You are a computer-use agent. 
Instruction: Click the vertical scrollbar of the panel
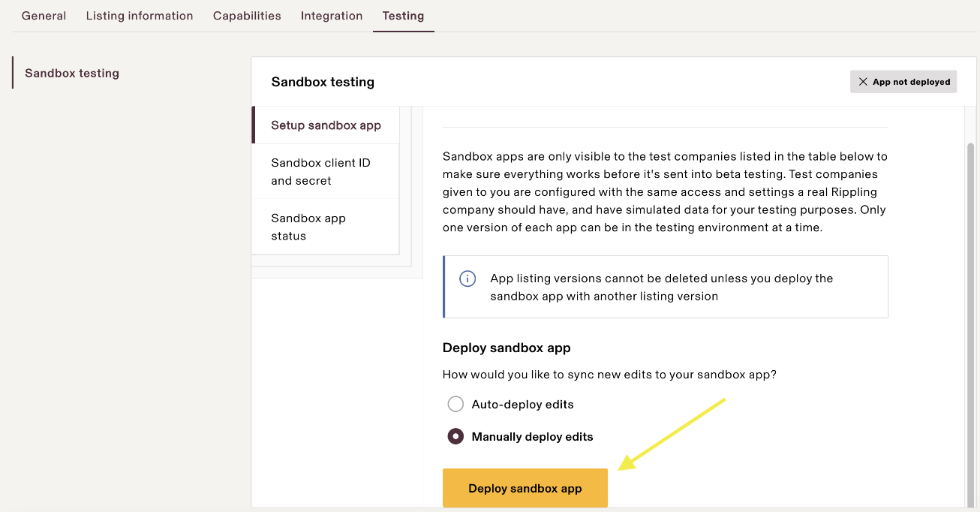click(970, 300)
